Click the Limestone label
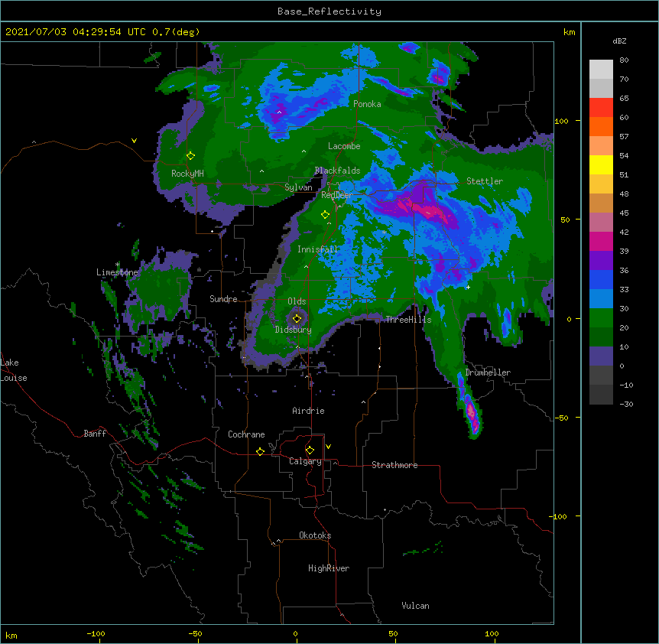 coord(117,272)
